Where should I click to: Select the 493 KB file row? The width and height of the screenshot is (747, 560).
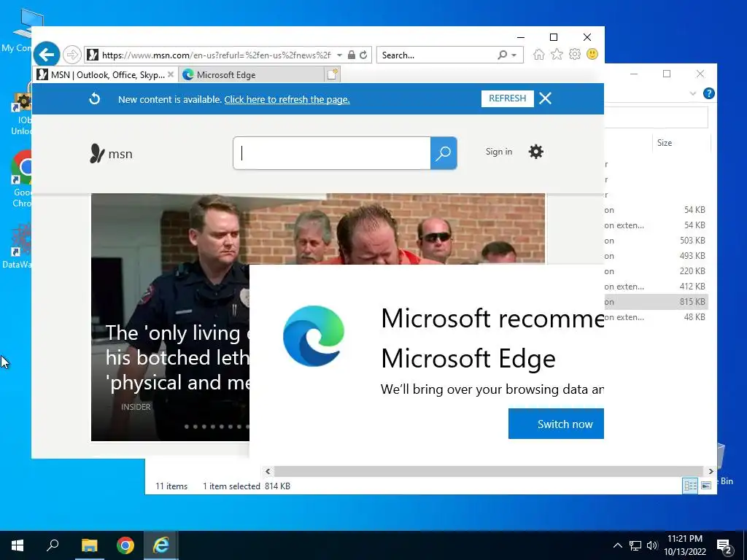tap(656, 256)
